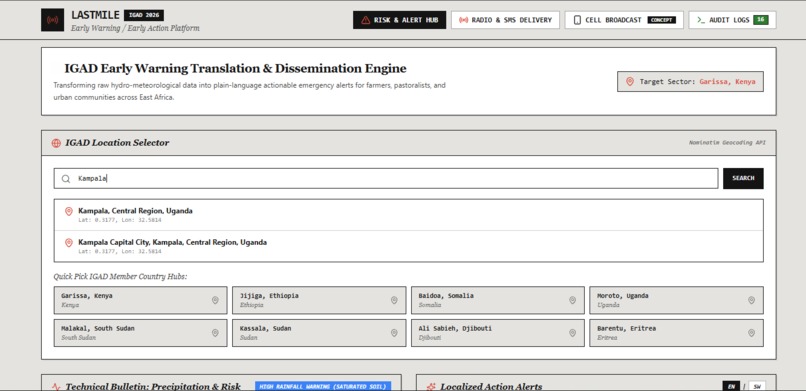Click the globe icon beside IGAD Location Selector

pyautogui.click(x=56, y=143)
